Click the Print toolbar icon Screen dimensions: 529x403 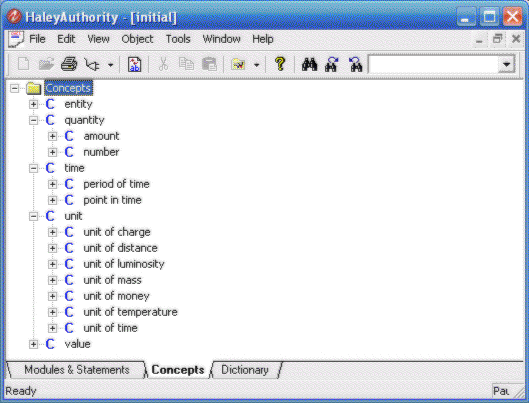(69, 64)
